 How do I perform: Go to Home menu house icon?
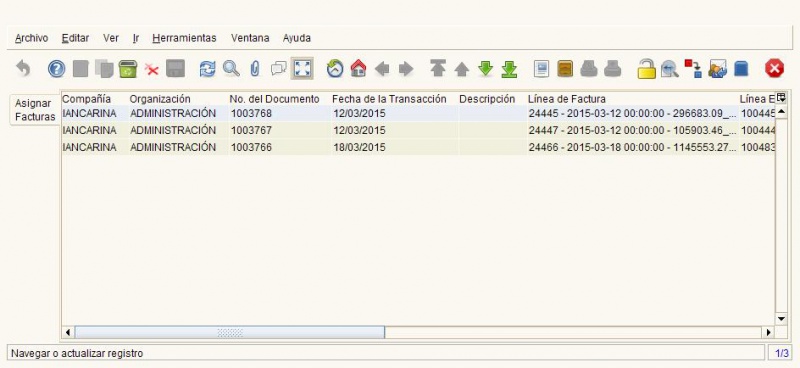[x=359, y=68]
